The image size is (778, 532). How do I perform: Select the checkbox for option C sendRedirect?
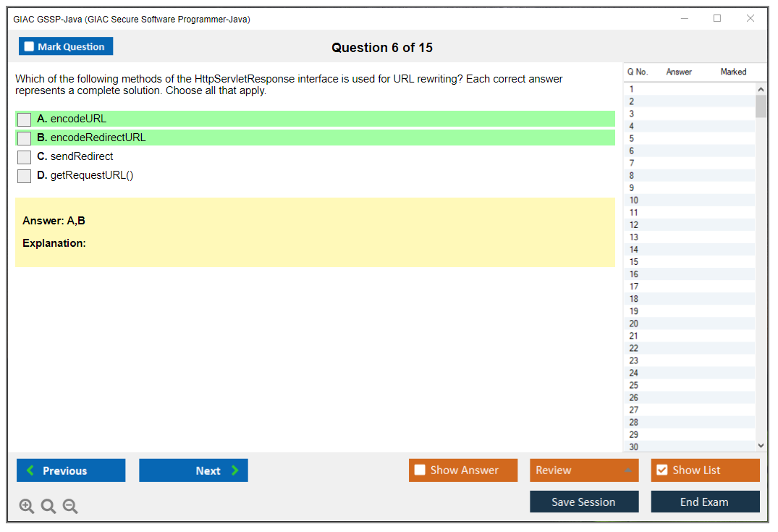point(24,157)
